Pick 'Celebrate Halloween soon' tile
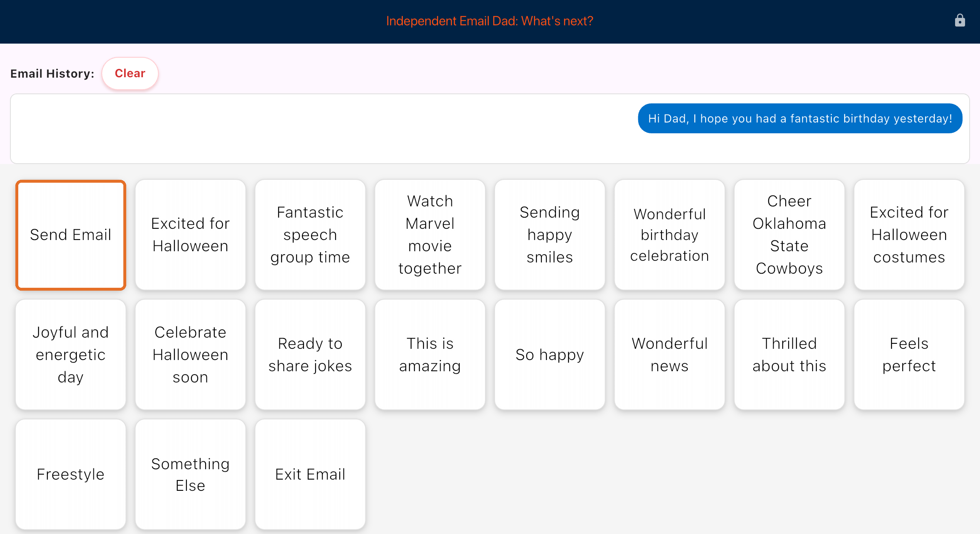This screenshot has width=980, height=534. [191, 355]
